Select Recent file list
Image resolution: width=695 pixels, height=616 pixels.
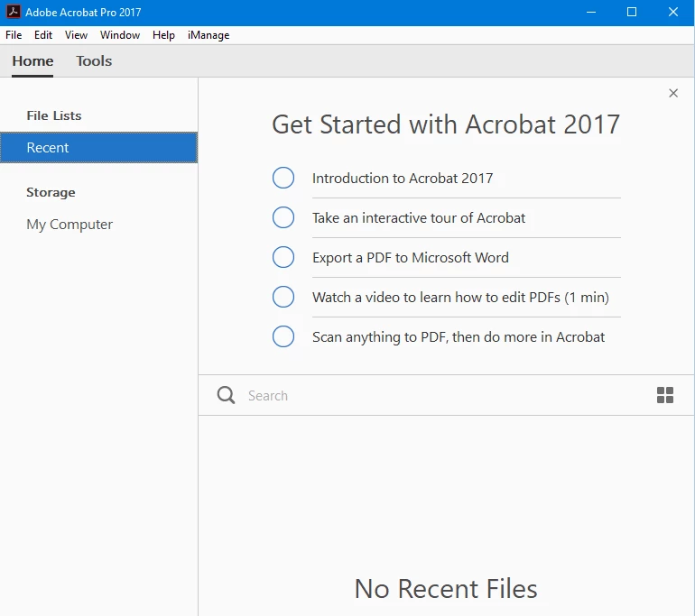[x=99, y=148]
